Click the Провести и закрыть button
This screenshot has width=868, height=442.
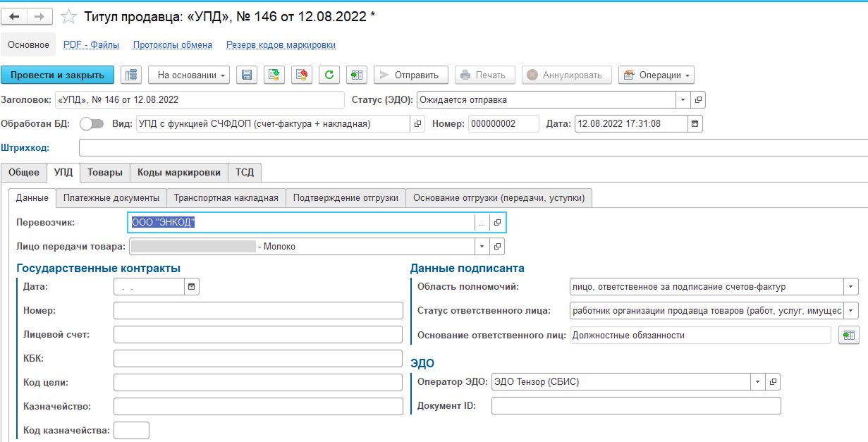(x=57, y=75)
